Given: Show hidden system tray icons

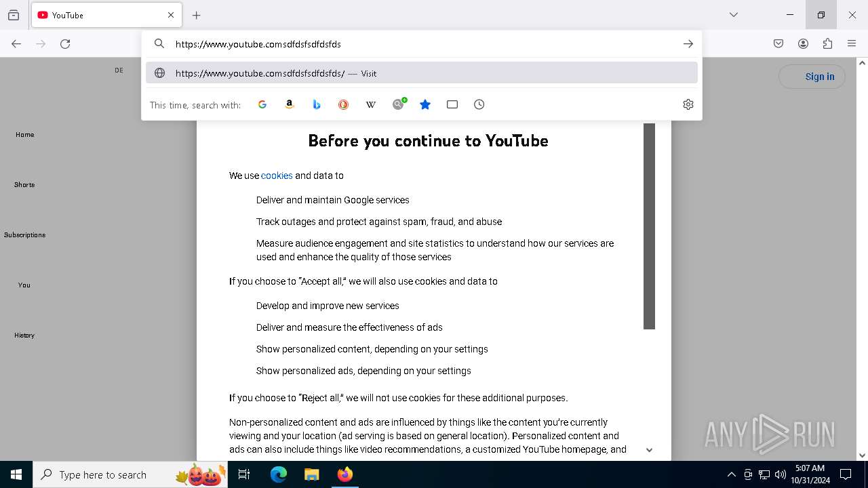Looking at the screenshot, I should tap(731, 474).
